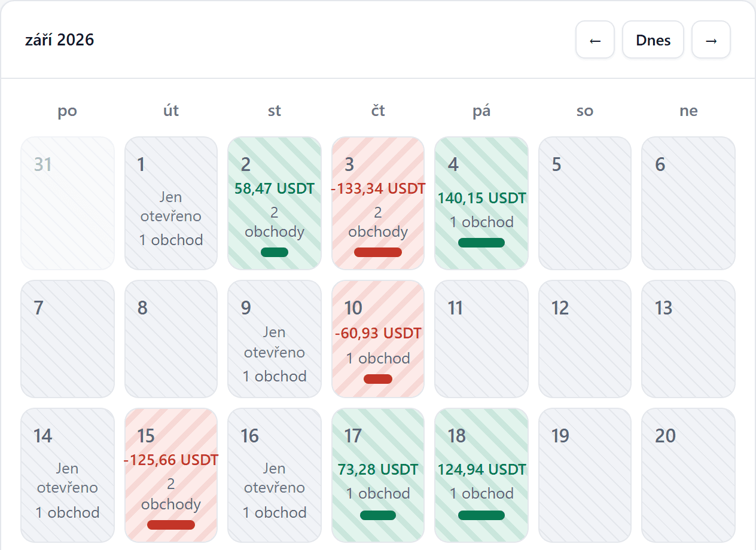Open September 2 day with 58,47 USDT profit
756x550 pixels.
pyautogui.click(x=275, y=203)
